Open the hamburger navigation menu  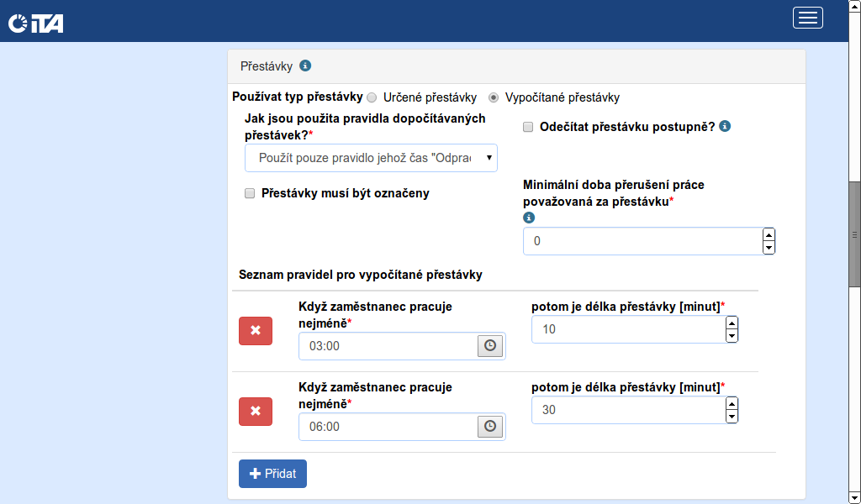807,18
